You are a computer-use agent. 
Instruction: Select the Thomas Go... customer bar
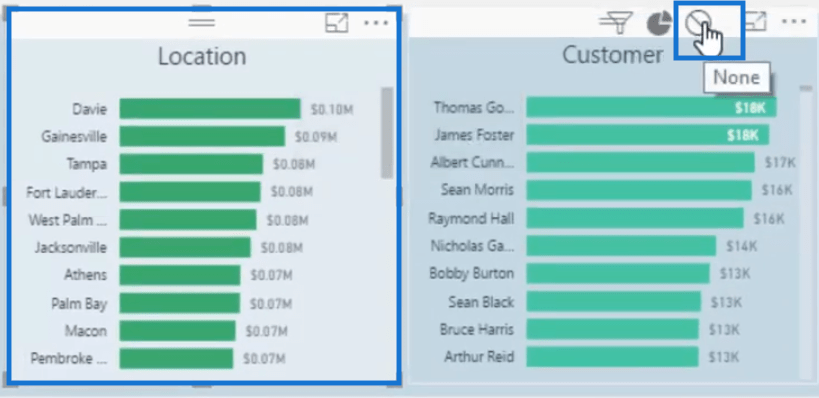pos(651,107)
